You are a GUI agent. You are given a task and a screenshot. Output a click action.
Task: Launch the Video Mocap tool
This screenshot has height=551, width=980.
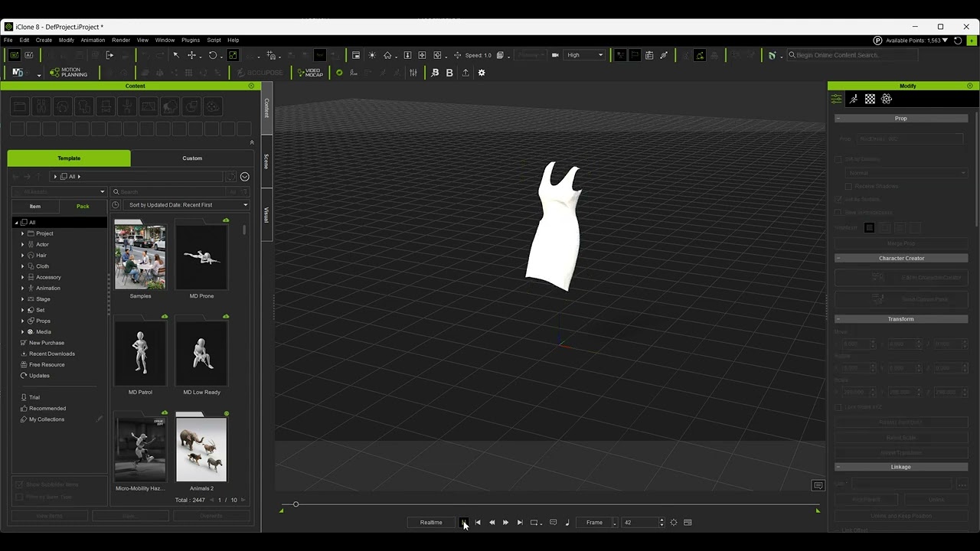pos(310,73)
